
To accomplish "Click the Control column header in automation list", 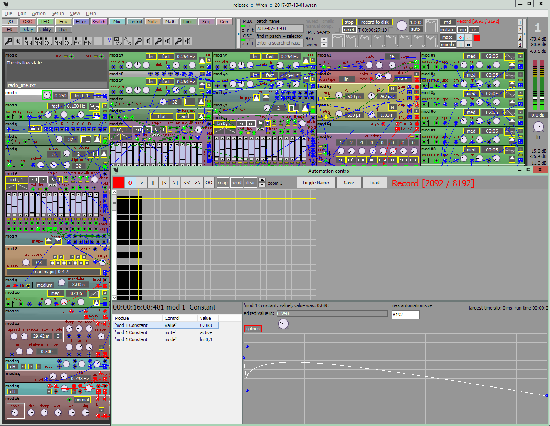I will 180,318.
